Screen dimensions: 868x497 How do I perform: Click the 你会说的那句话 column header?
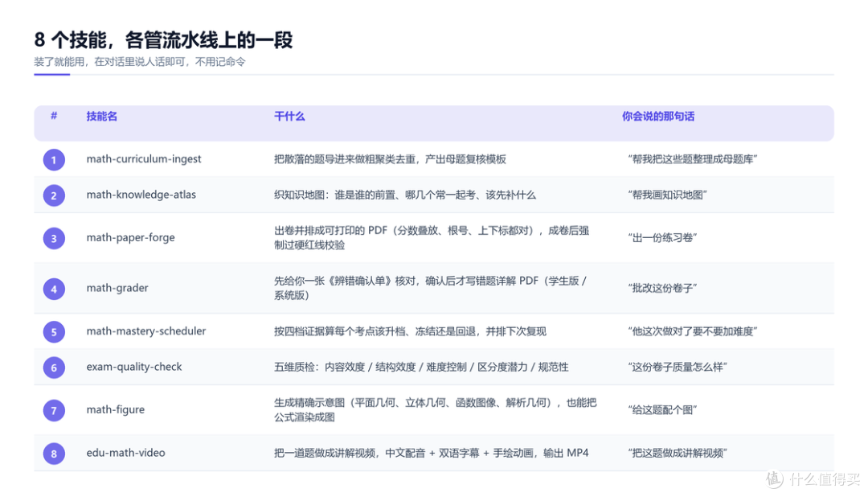click(x=658, y=117)
